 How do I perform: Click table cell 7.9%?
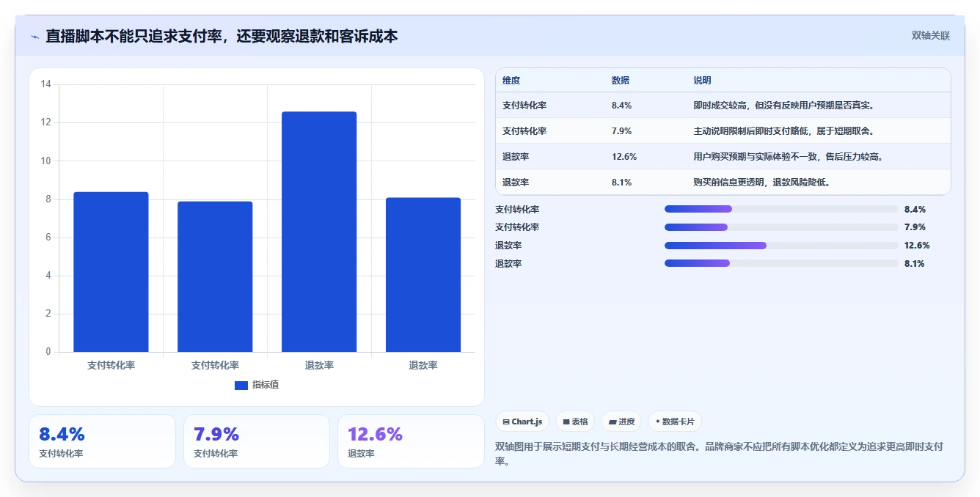click(622, 131)
